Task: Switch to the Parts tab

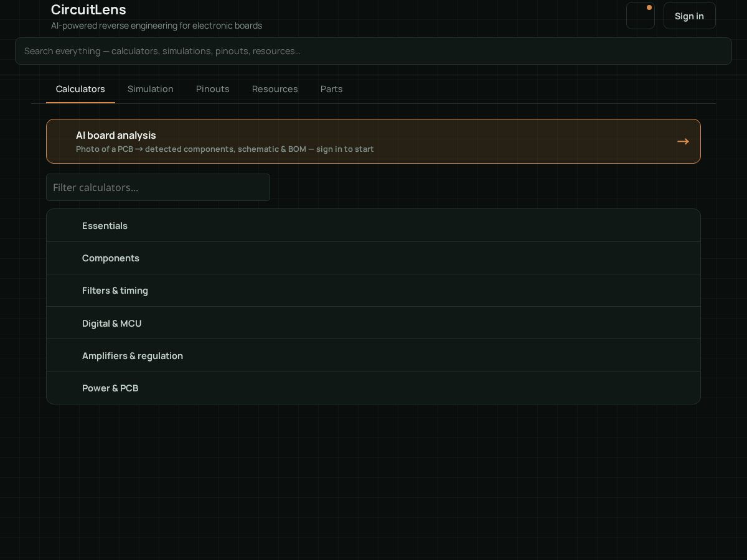Action: tap(332, 89)
